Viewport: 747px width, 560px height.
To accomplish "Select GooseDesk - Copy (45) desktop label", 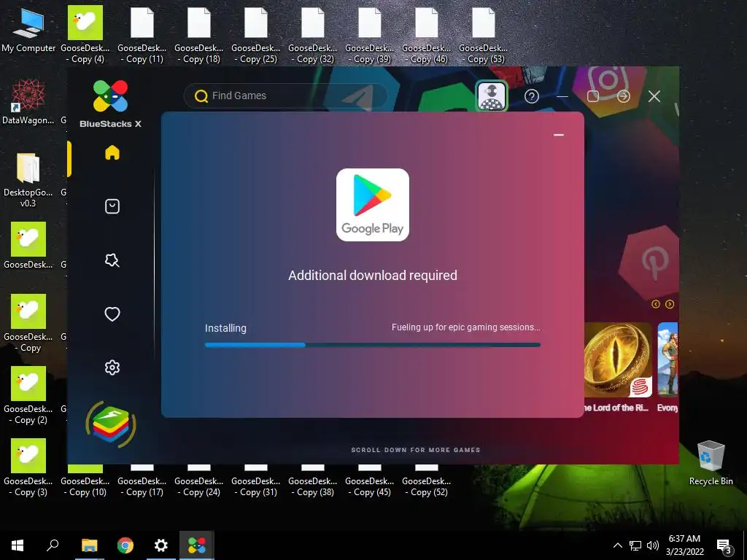I will (370, 486).
